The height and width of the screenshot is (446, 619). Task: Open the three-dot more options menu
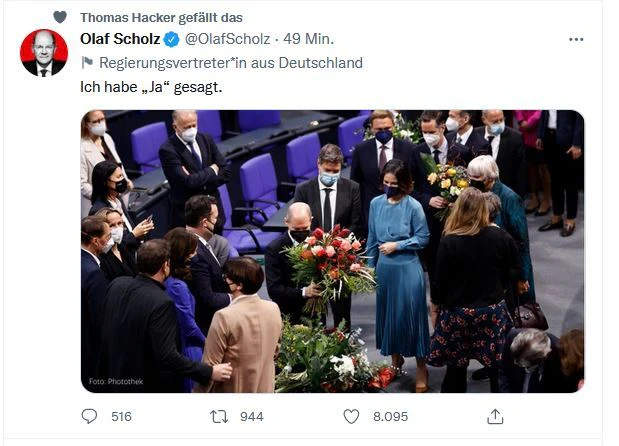click(x=576, y=39)
